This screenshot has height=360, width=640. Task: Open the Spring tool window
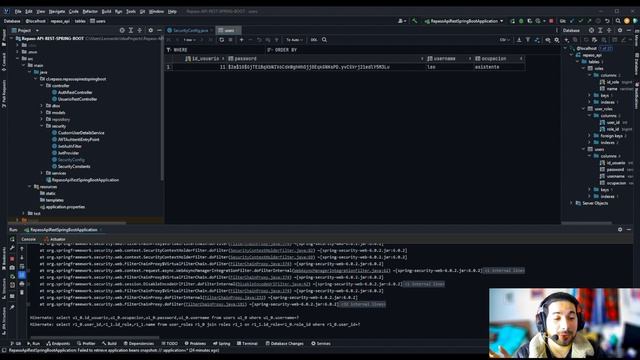pyautogui.click(x=222, y=343)
